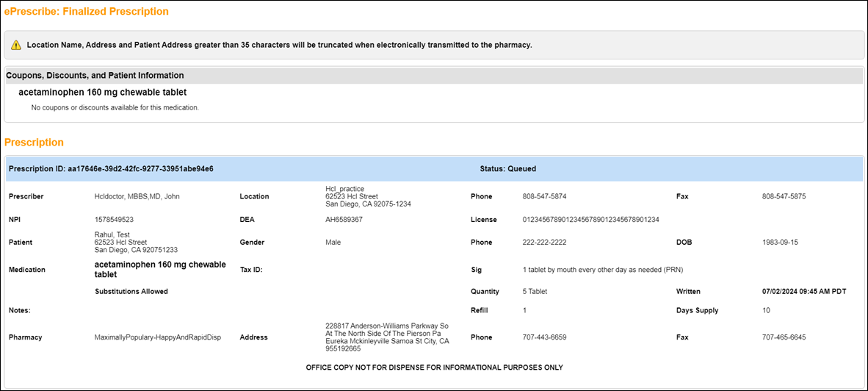Select the Prescription ID value text
Image resolution: width=868 pixels, height=391 pixels.
click(140, 169)
